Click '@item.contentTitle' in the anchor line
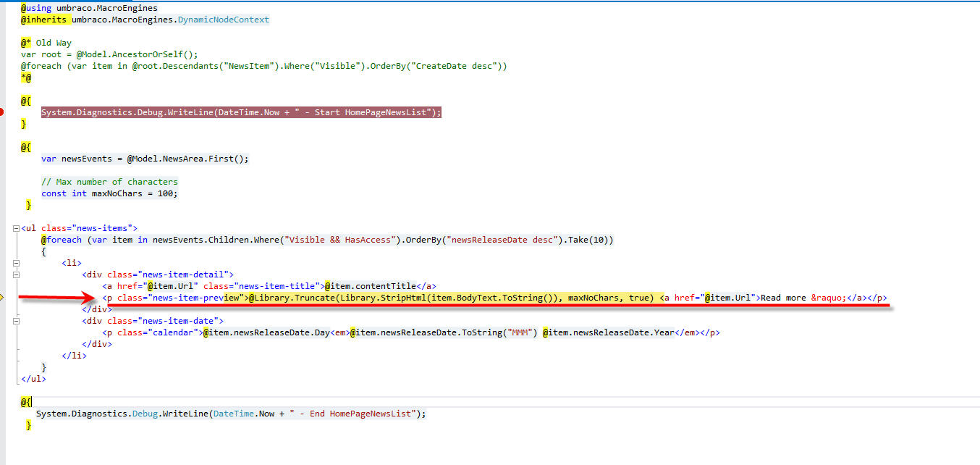 [371, 286]
